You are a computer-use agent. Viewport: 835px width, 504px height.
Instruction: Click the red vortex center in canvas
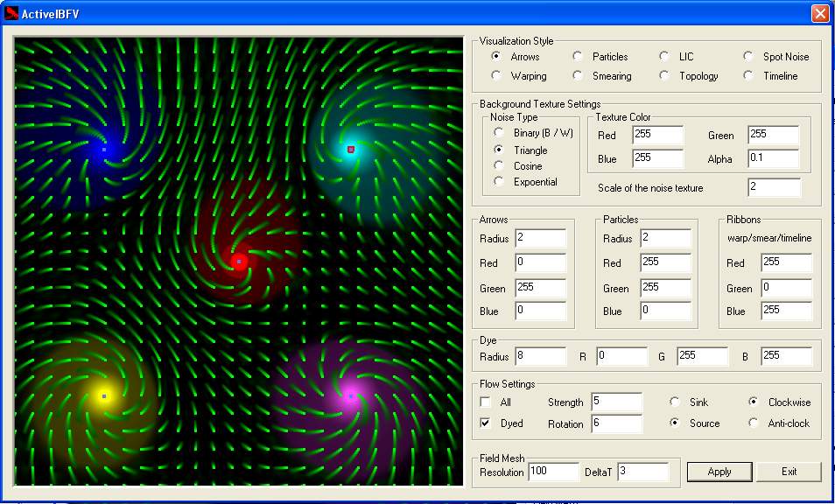[239, 261]
